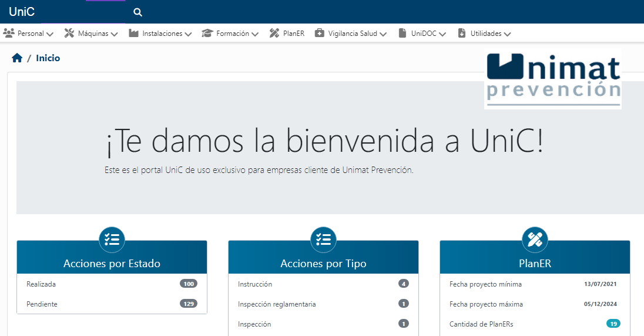This screenshot has width=644, height=336.
Task: Click the Máquinas tools icon
Action: [x=69, y=33]
